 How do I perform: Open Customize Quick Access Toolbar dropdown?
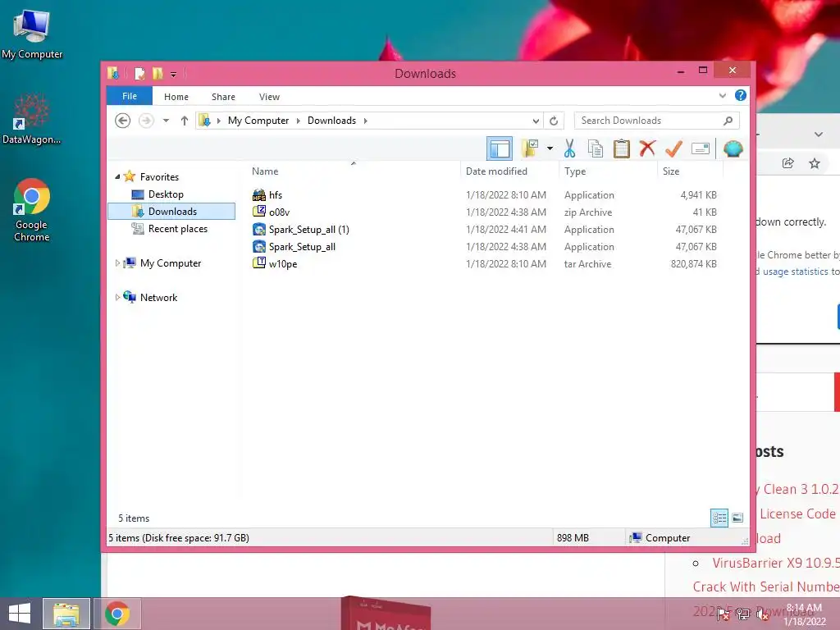click(173, 74)
